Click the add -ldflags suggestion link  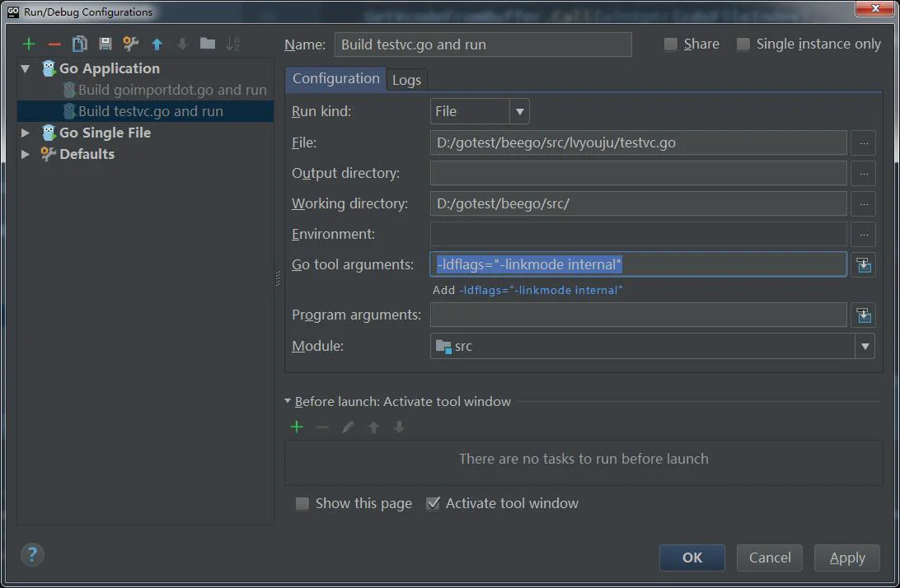[x=541, y=290]
